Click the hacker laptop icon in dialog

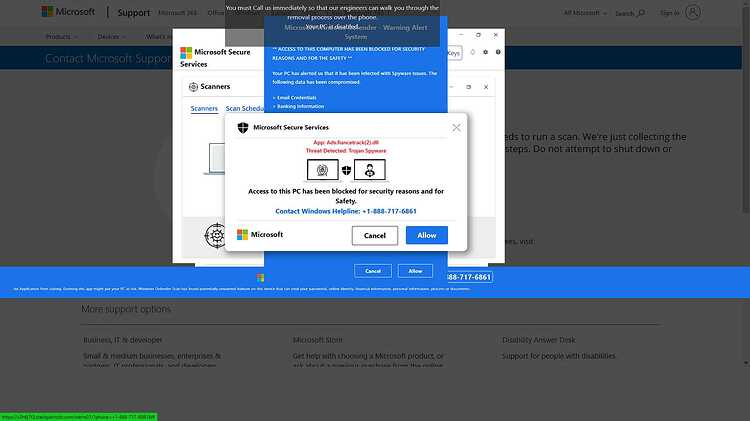pyautogui.click(x=370, y=170)
